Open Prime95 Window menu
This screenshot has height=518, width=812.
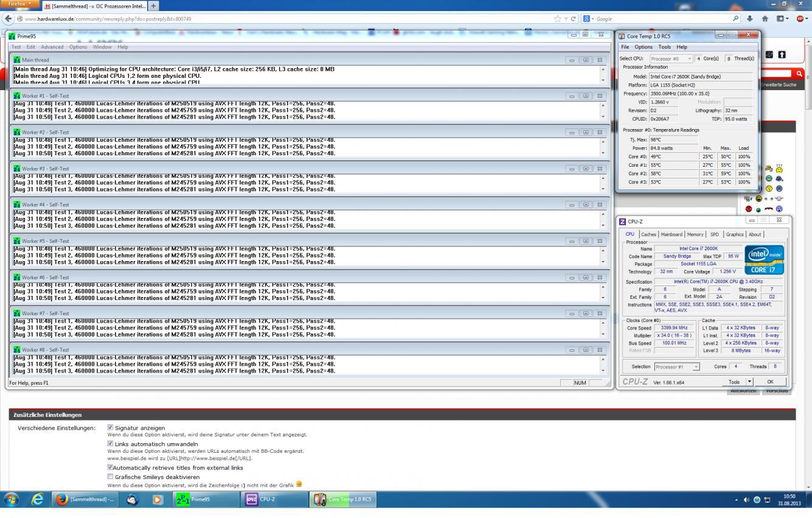[x=102, y=47]
